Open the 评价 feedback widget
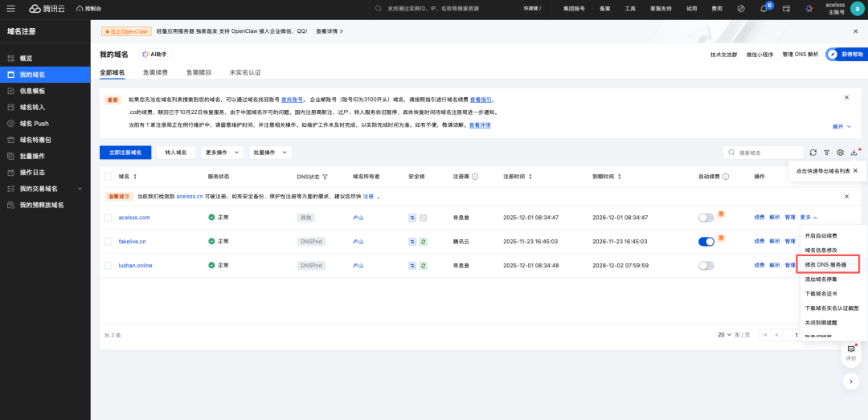Screen dimensions: 868x420 pyautogui.click(x=851, y=353)
